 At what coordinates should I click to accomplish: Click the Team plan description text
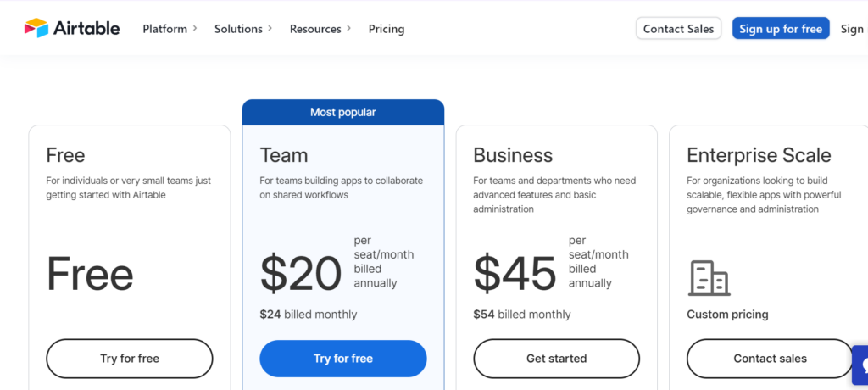341,188
